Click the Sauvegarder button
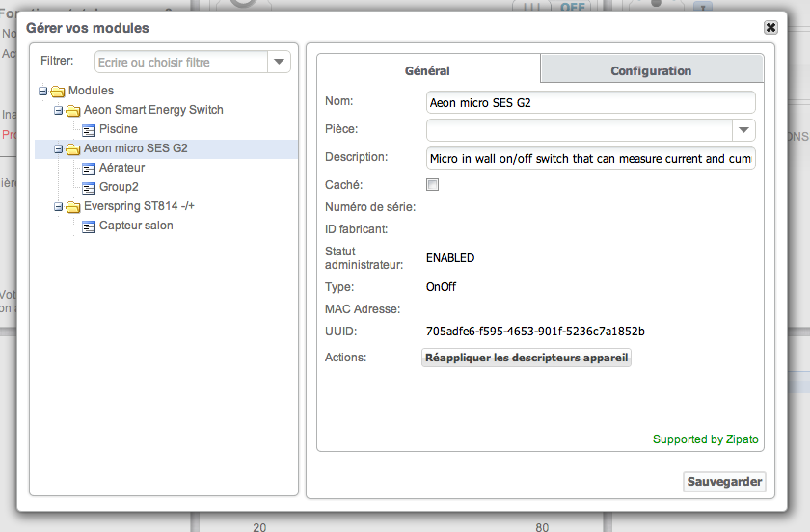 [724, 482]
